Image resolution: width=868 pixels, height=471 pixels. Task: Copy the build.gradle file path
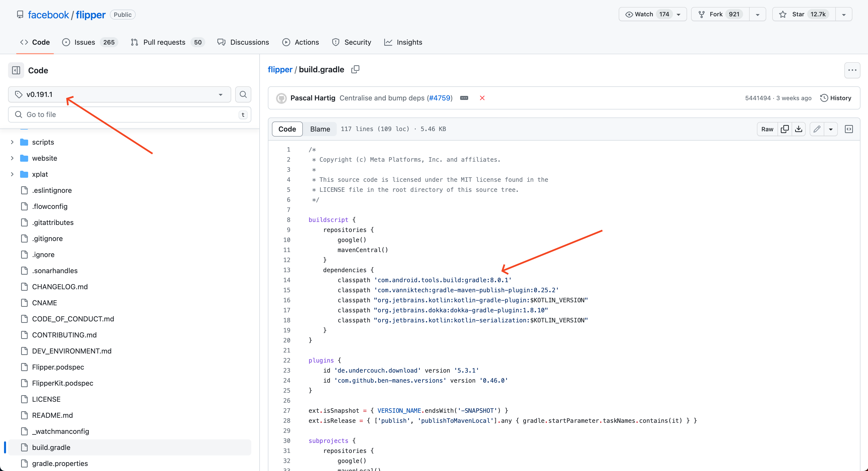click(356, 69)
